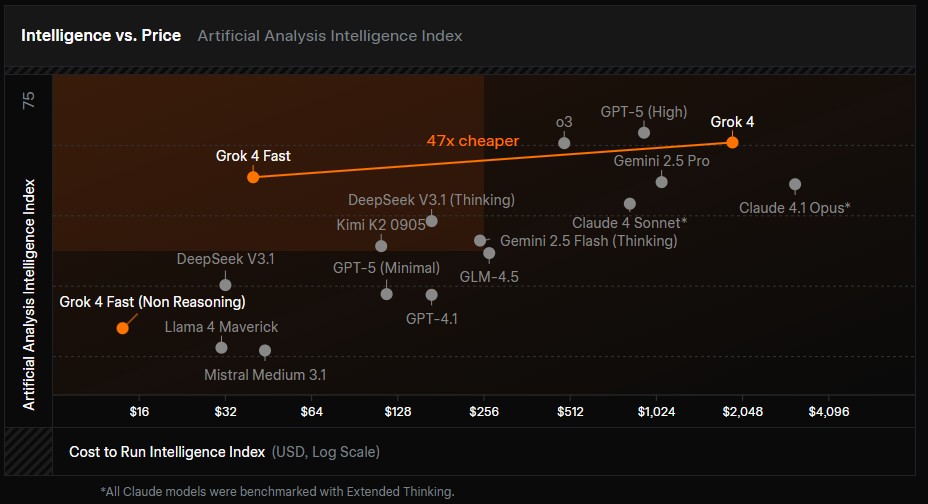Click the orange Grok 4 data point
Image resolution: width=928 pixels, height=504 pixels.
[x=732, y=142]
